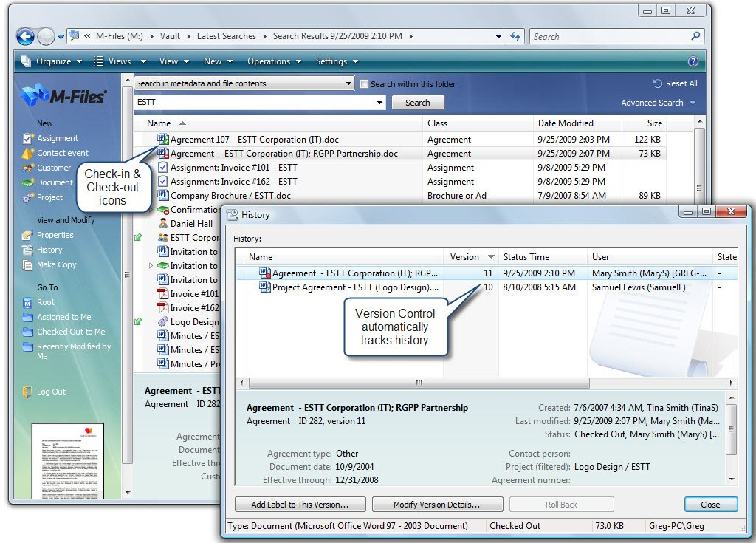This screenshot has height=543, width=756.
Task: Sort by the Version column header arrow
Action: pos(491,257)
